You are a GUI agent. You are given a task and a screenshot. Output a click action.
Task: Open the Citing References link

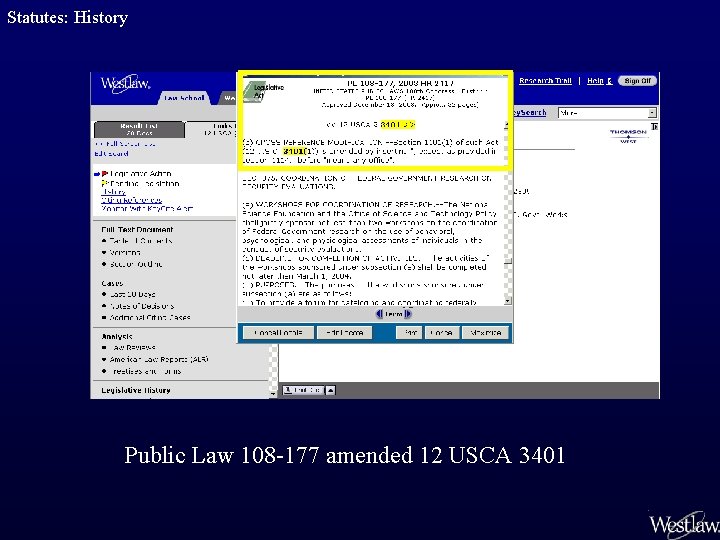click(131, 200)
